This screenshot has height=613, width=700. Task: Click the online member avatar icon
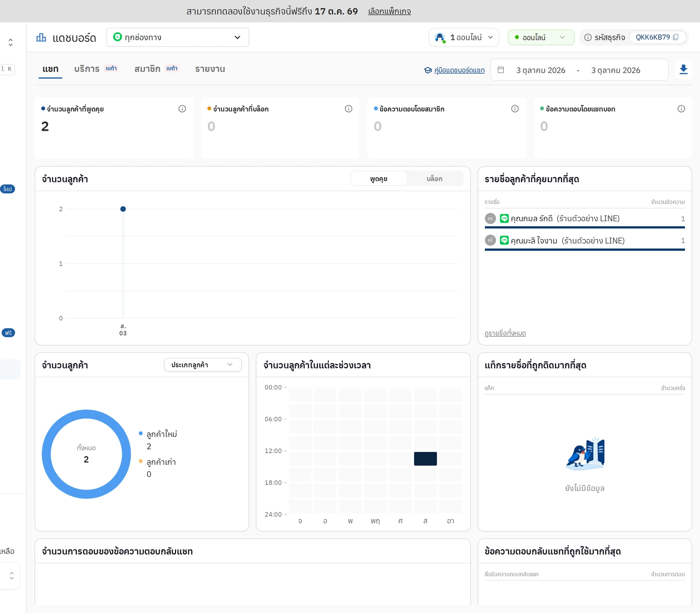(x=440, y=37)
